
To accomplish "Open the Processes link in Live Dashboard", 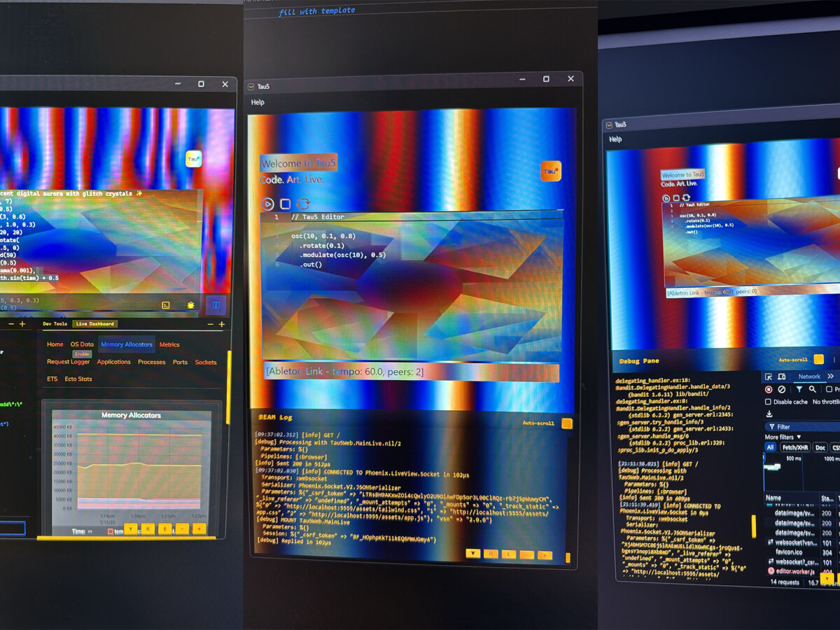I will 151,362.
